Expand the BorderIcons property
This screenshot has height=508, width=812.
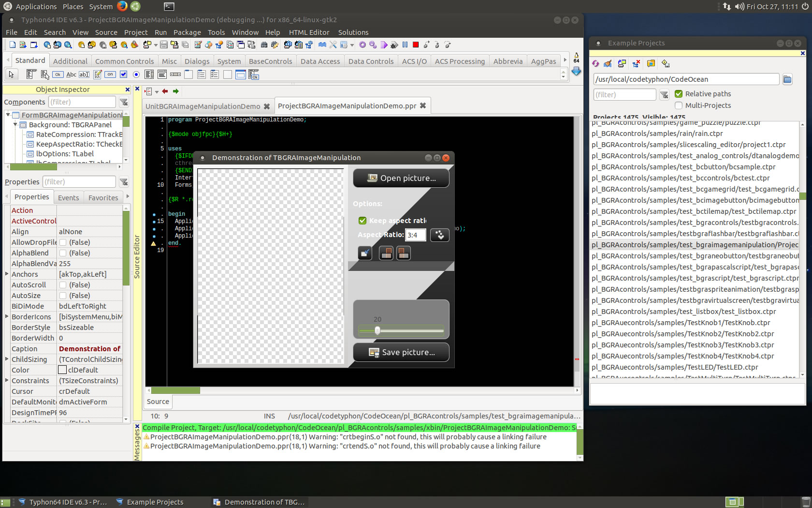(x=7, y=316)
